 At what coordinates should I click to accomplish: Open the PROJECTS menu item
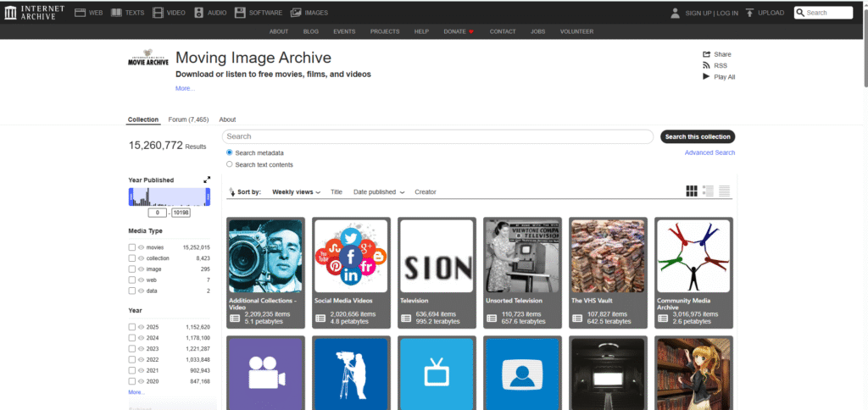tap(385, 31)
